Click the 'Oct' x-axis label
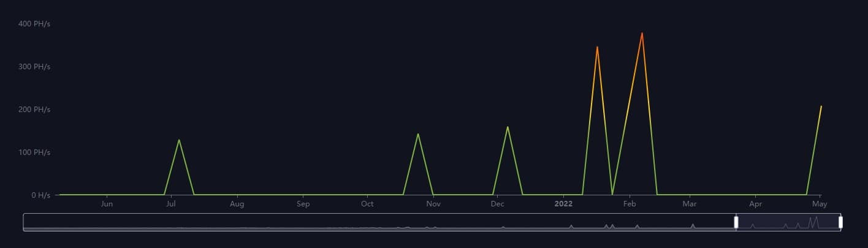This screenshot has height=248, width=868. pyautogui.click(x=367, y=204)
